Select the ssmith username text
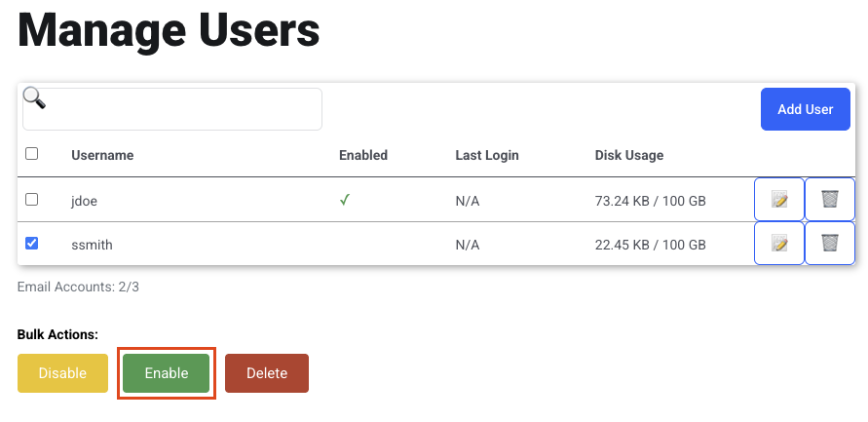The width and height of the screenshot is (868, 422). 92,245
